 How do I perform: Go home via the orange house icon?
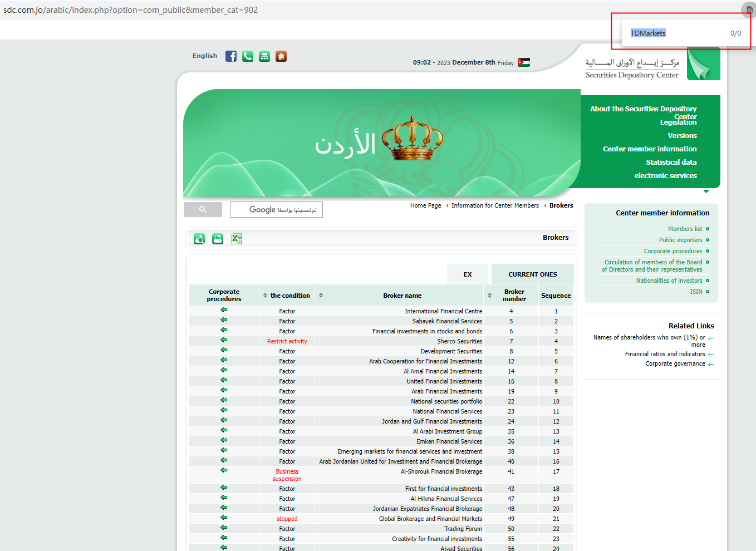[281, 56]
